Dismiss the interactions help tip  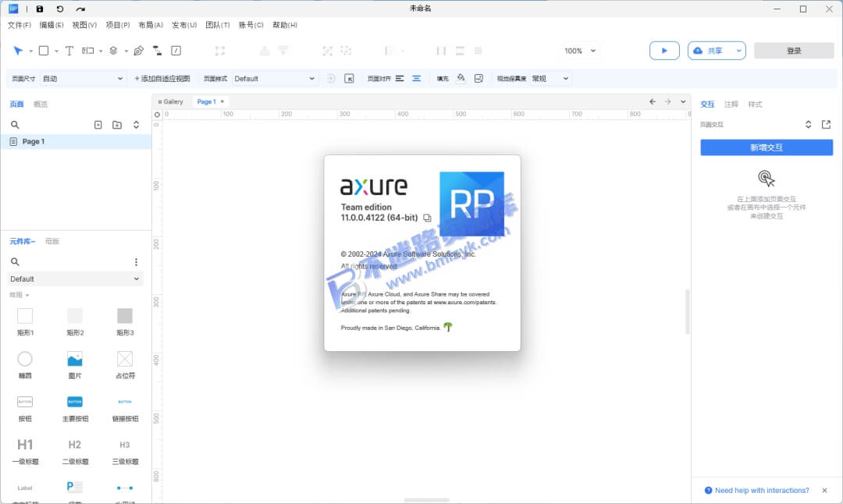point(824,490)
